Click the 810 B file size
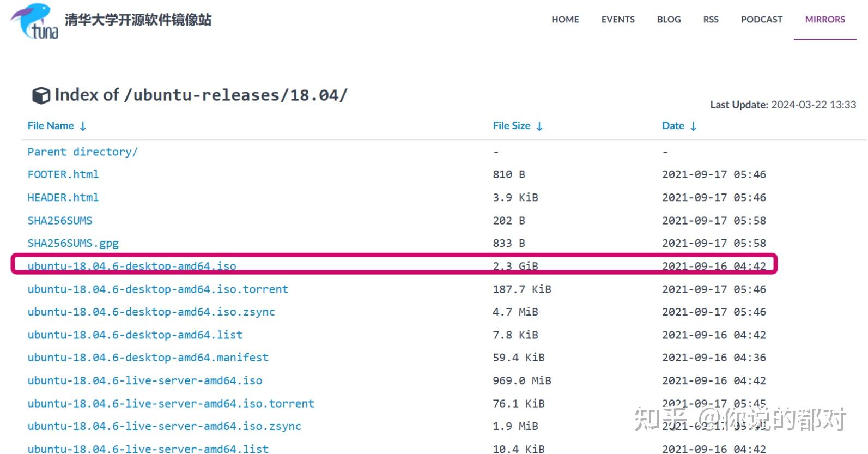The height and width of the screenshot is (454, 868). click(509, 174)
